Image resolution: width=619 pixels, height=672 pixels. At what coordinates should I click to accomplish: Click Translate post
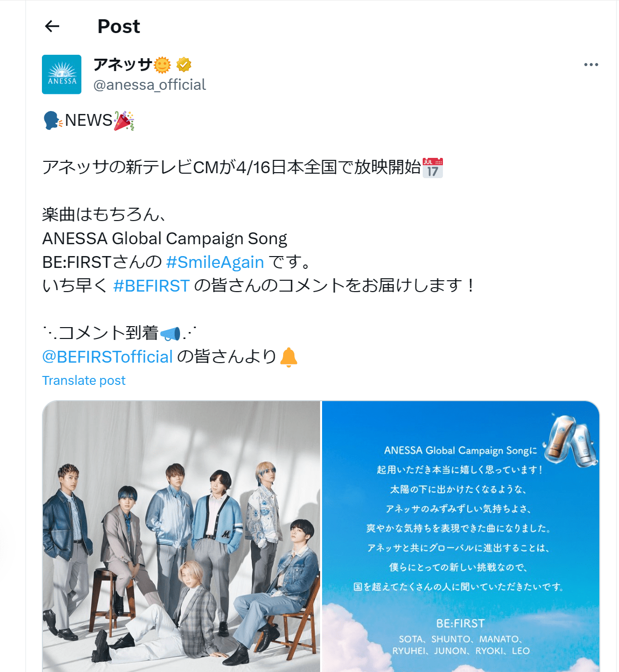click(84, 380)
